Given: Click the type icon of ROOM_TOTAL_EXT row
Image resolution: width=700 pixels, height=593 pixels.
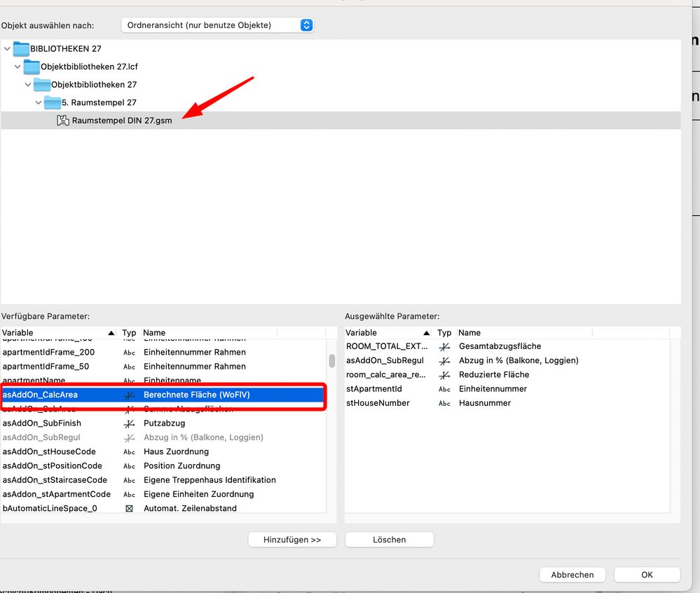Looking at the screenshot, I should [444, 346].
